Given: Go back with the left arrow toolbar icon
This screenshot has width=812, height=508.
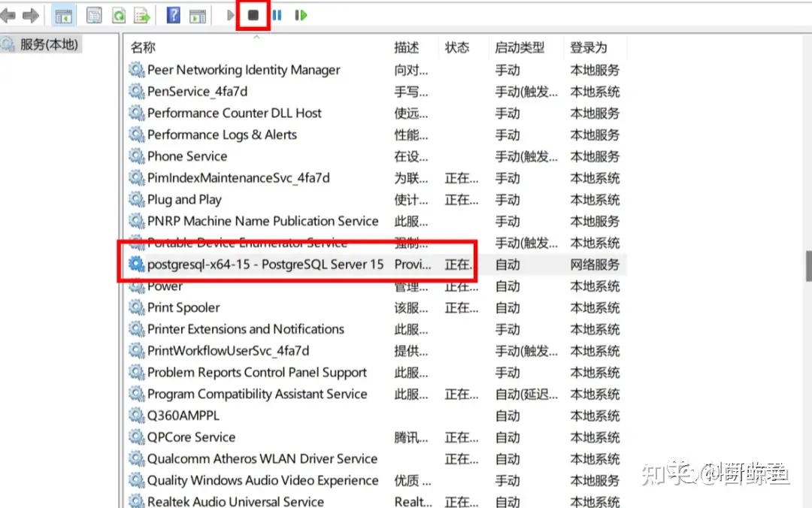Looking at the screenshot, I should coord(8,16).
